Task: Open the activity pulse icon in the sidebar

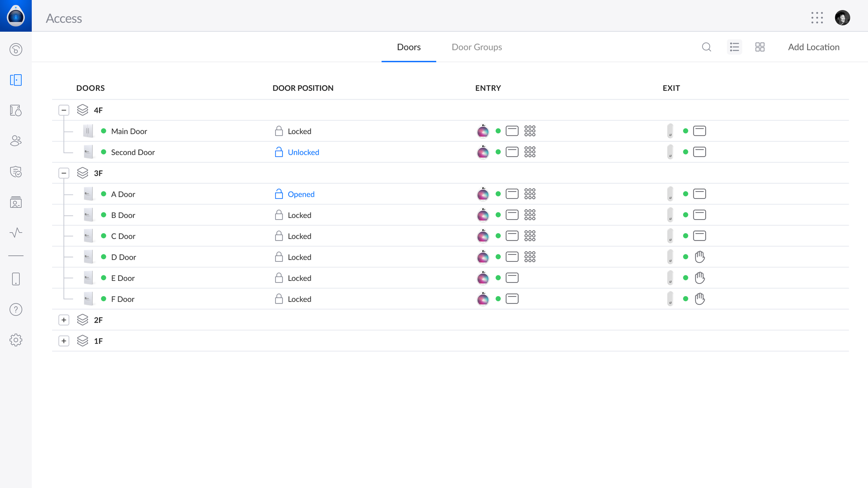Action: [x=16, y=233]
